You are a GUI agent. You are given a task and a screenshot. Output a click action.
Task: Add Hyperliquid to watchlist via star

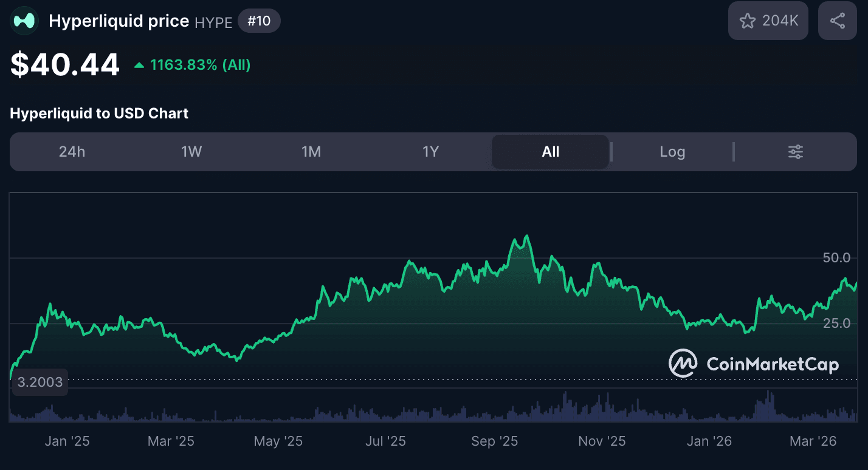(x=768, y=21)
